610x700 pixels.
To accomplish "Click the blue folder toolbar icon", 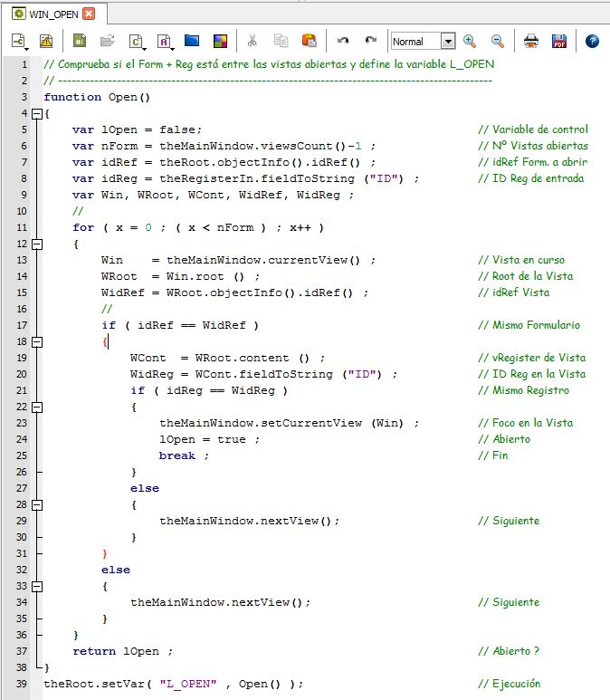I will (x=192, y=41).
